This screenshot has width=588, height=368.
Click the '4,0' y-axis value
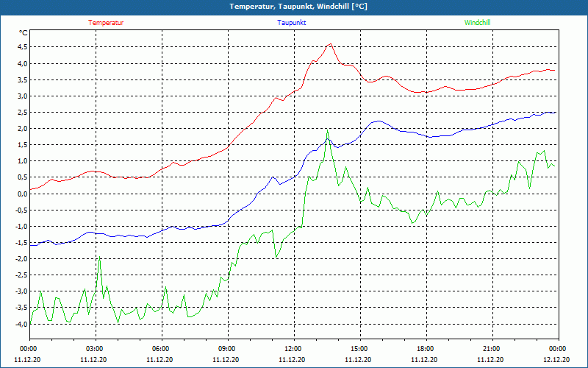[x=23, y=63]
